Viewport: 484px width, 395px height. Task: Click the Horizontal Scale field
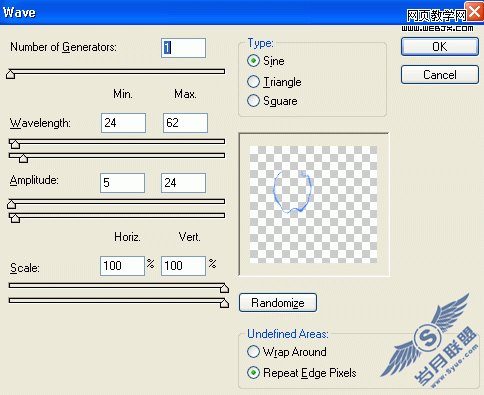click(x=122, y=266)
